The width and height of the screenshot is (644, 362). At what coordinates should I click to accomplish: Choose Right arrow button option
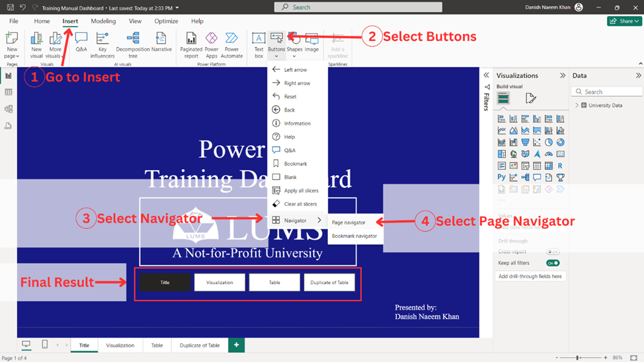tap(298, 83)
